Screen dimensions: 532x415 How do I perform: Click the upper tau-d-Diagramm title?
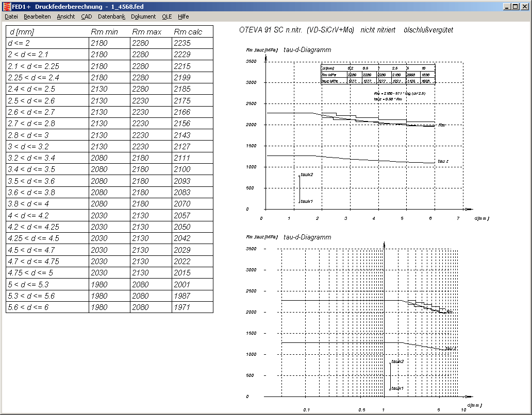[x=307, y=50]
